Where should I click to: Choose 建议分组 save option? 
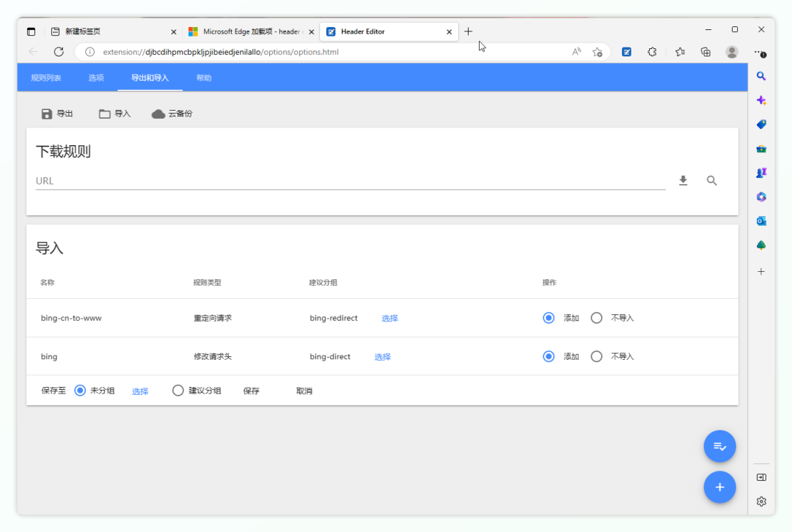(178, 391)
